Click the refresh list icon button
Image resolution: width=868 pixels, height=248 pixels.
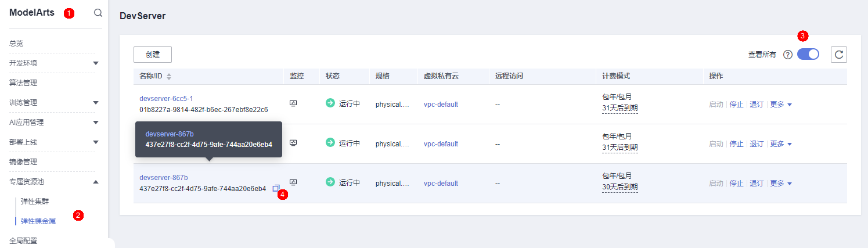(838, 55)
